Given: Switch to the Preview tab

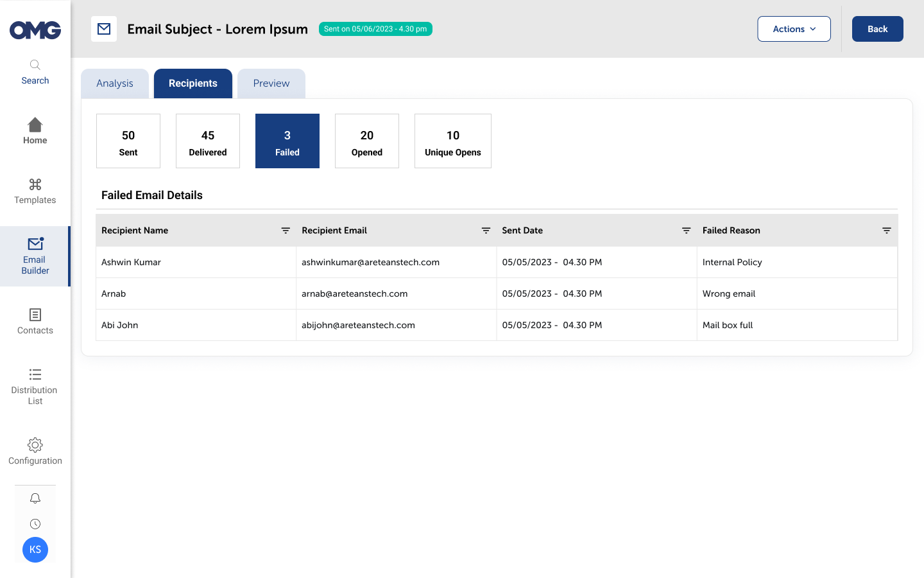Looking at the screenshot, I should (x=271, y=83).
